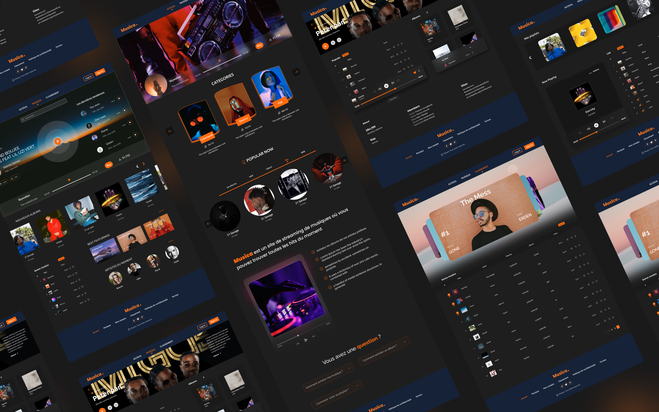Click The Mess #1 ranking card
The width and height of the screenshot is (659, 412).
484,215
